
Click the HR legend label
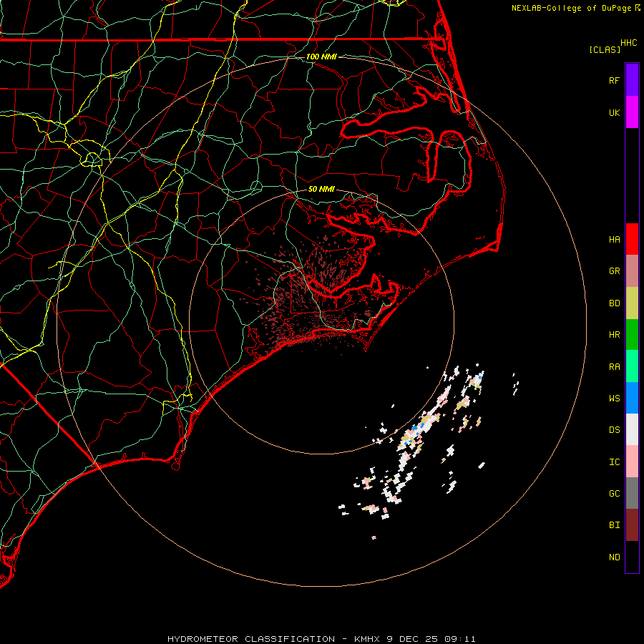click(x=614, y=335)
